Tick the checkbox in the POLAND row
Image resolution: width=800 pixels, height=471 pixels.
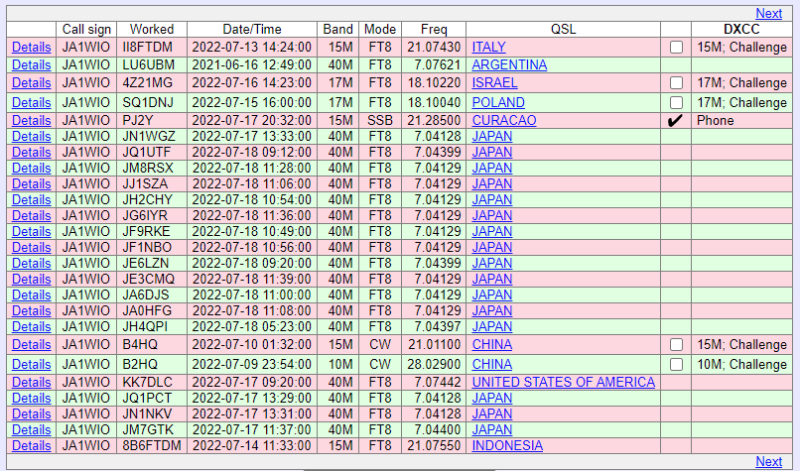(x=677, y=102)
